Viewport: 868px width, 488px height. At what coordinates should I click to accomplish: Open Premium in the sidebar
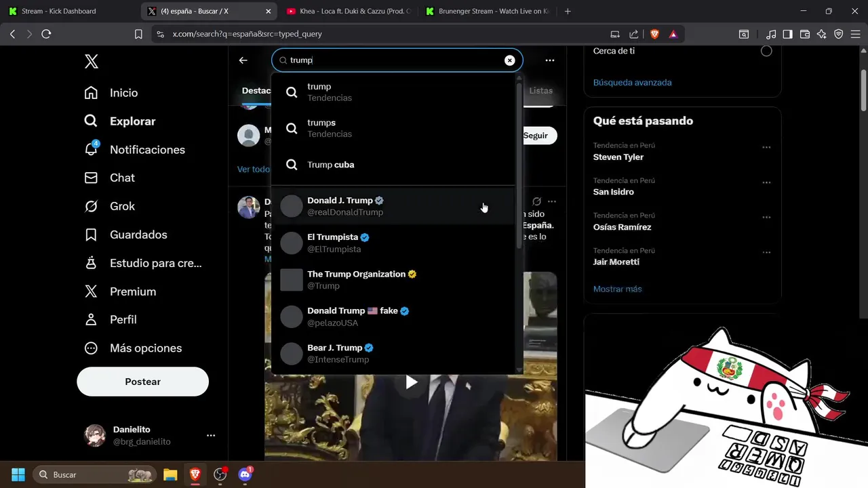coord(120,291)
